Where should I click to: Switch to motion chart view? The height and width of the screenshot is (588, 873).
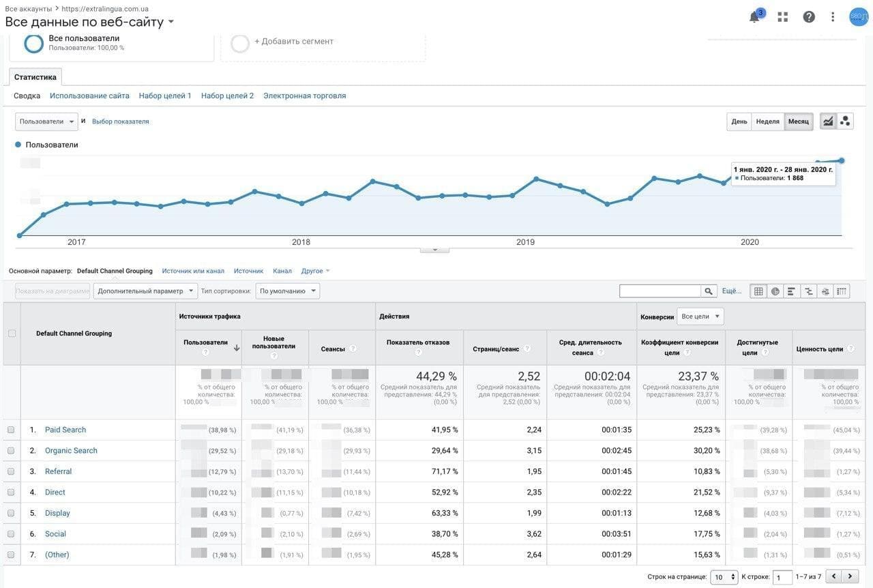[x=846, y=121]
